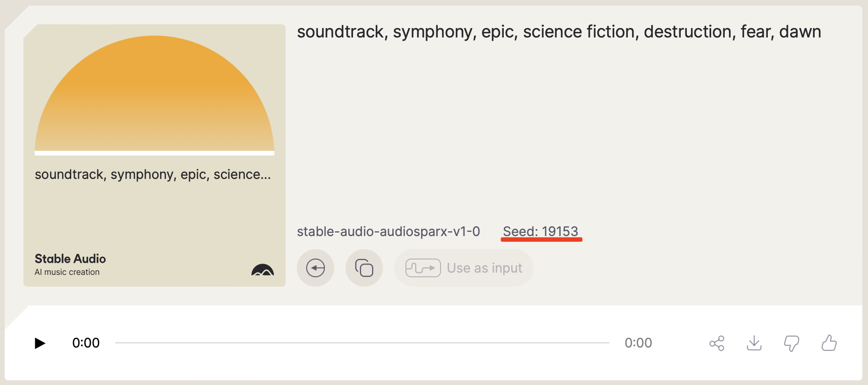Click the model name stable-audio-audiosparx-v1-0

[388, 231]
